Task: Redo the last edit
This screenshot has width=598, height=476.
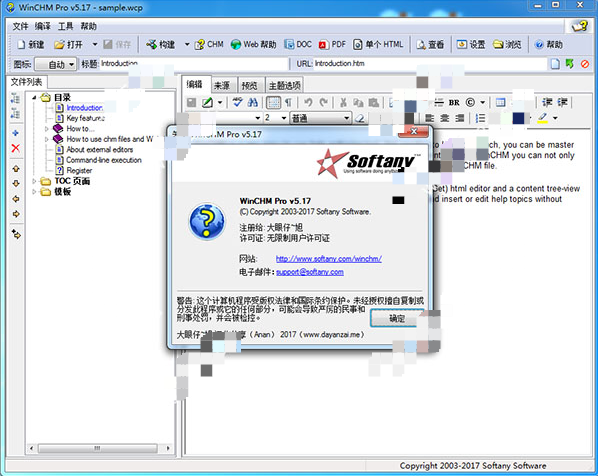Action: click(324, 102)
